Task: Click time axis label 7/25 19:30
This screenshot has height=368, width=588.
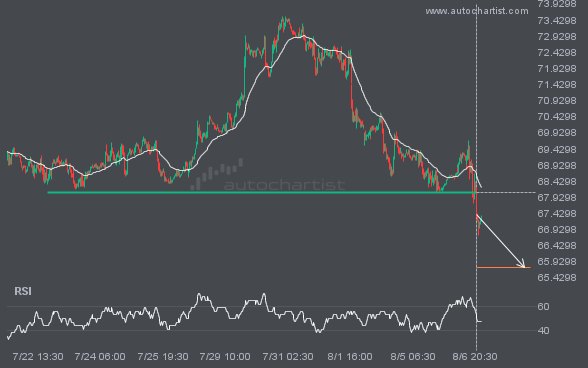Action: [x=163, y=357]
